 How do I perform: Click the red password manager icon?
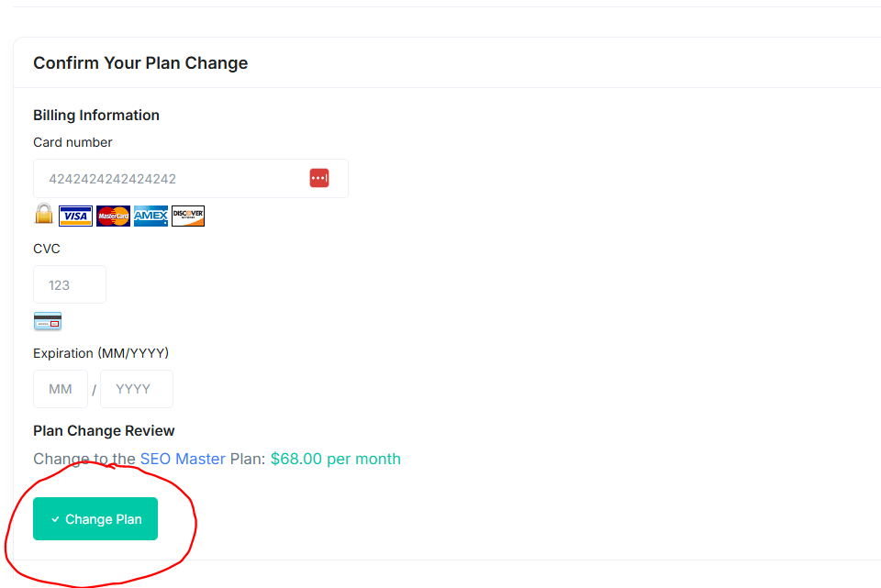[319, 178]
